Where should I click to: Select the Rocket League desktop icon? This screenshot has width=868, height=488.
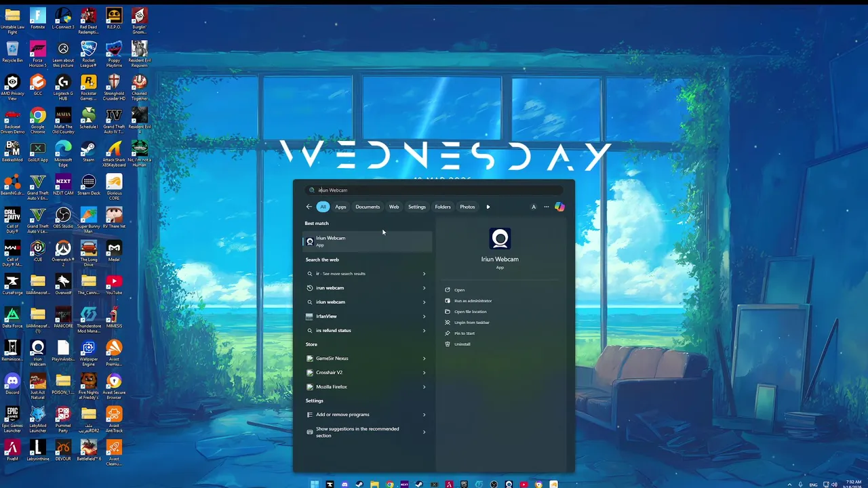88,54
